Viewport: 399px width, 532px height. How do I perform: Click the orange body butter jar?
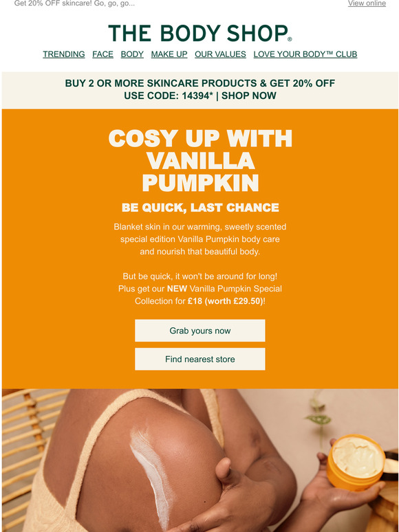tap(356, 462)
